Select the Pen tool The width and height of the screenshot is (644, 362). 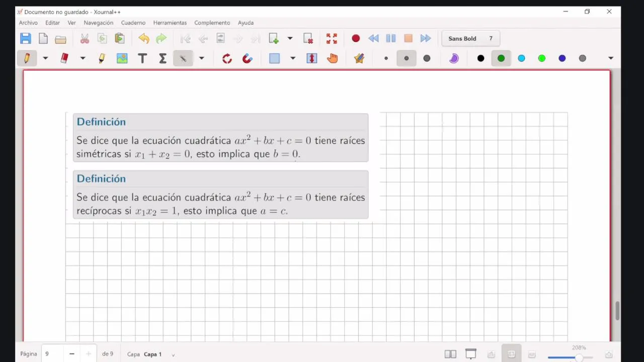27,58
